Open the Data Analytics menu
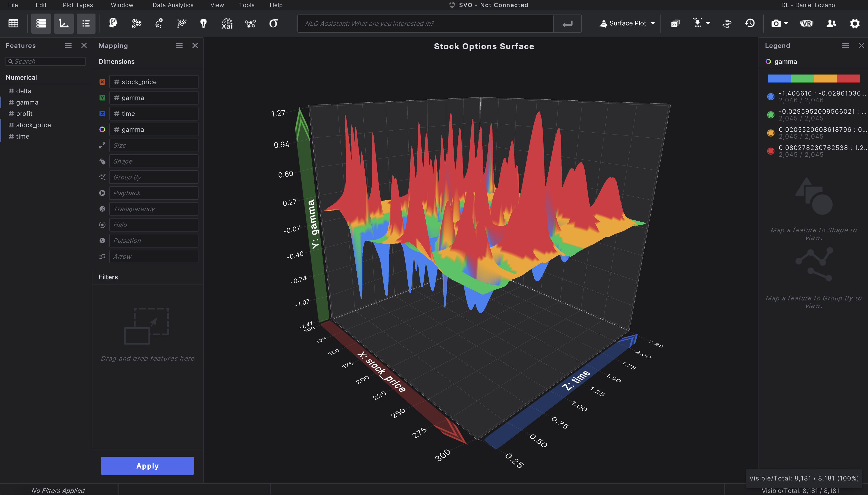868x495 pixels. point(173,5)
